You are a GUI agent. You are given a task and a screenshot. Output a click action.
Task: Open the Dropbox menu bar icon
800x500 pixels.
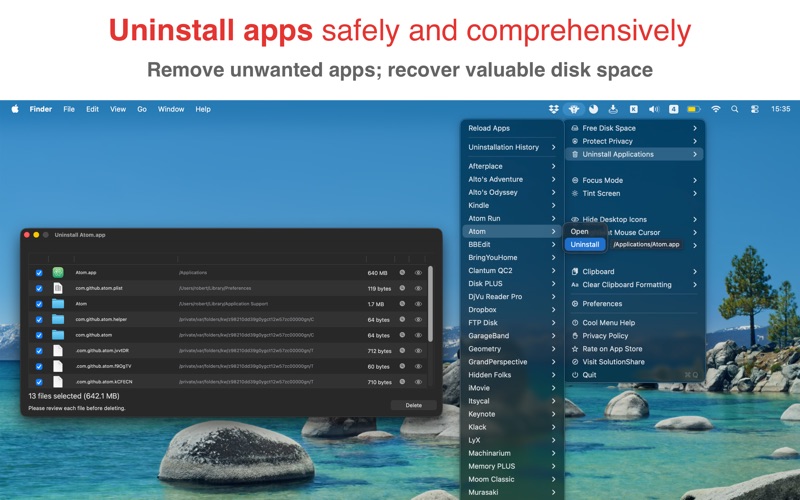point(554,109)
